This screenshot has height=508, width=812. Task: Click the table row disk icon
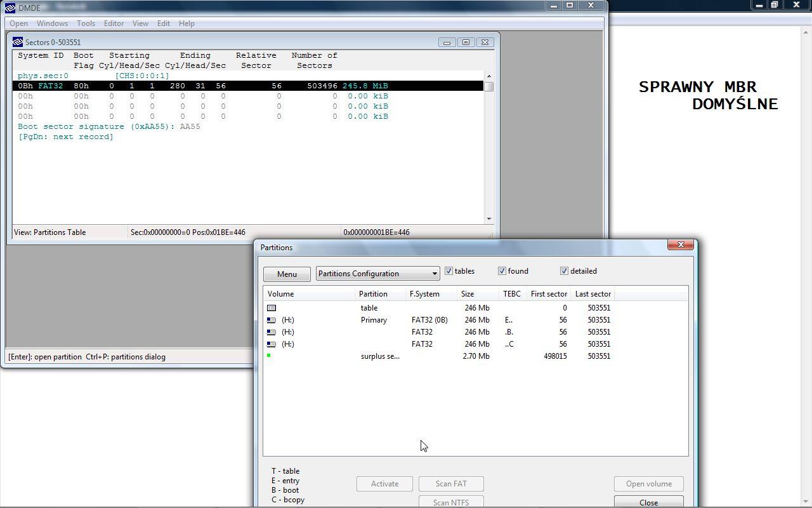coord(272,308)
